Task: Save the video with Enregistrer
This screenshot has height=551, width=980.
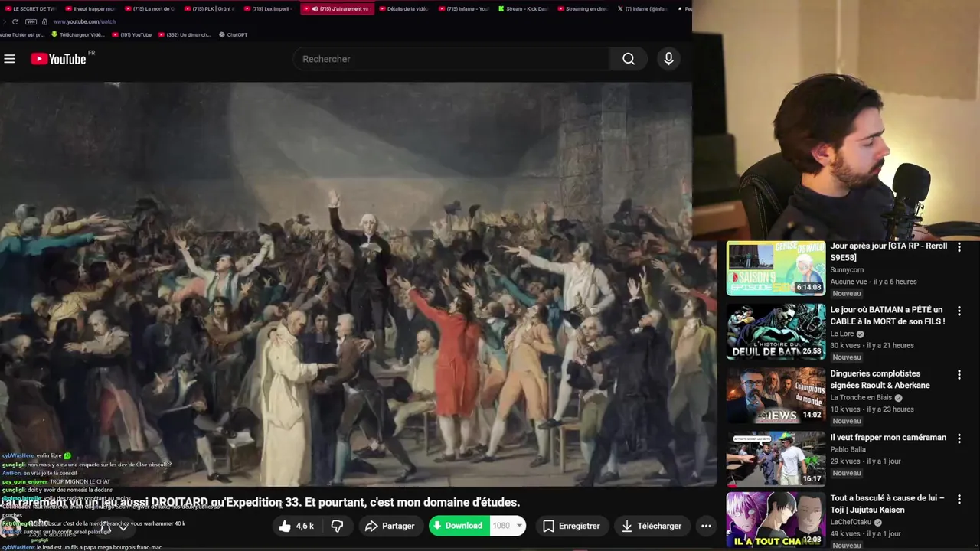Action: pyautogui.click(x=571, y=526)
